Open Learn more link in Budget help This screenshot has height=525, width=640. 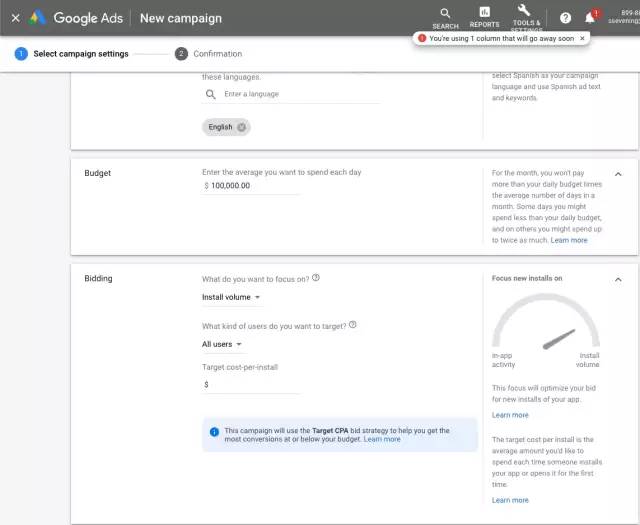coord(569,240)
